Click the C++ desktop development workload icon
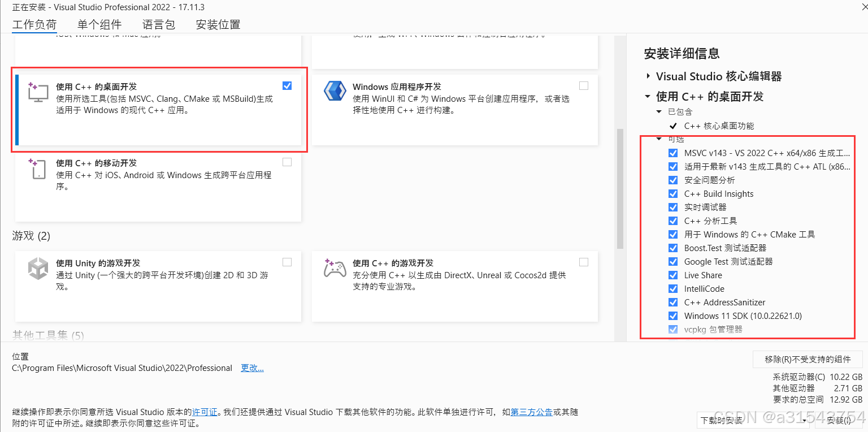The width and height of the screenshot is (868, 432). 38,92
